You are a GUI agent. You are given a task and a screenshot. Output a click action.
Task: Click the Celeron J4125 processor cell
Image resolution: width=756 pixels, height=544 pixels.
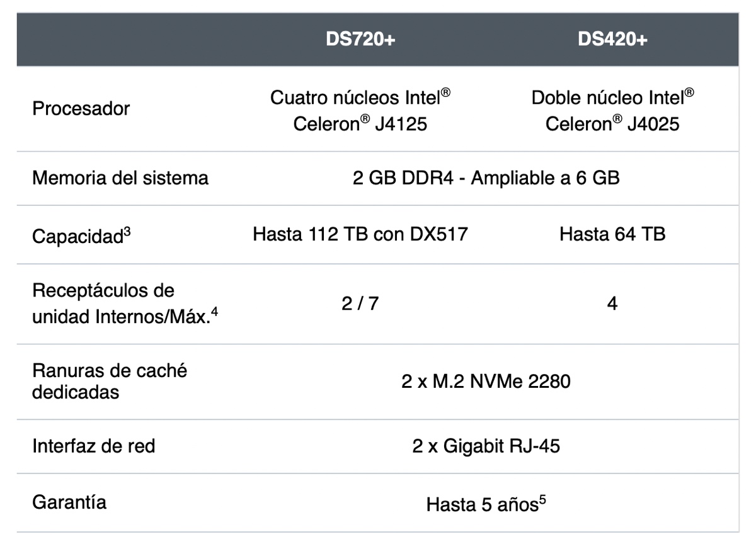(x=360, y=110)
